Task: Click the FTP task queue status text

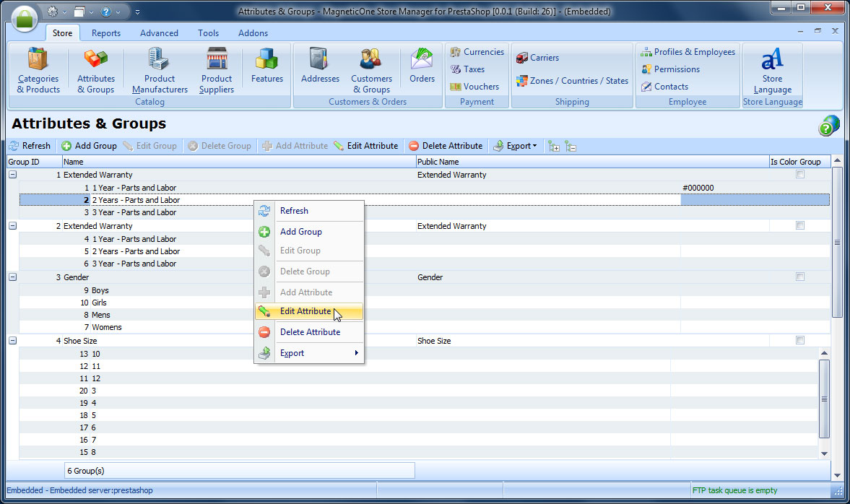Action: [x=734, y=490]
